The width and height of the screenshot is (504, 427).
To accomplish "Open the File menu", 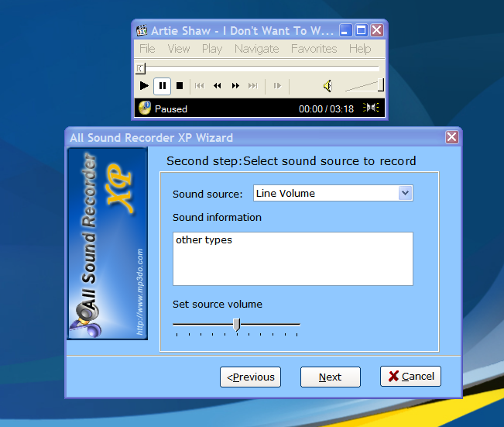I will (147, 49).
